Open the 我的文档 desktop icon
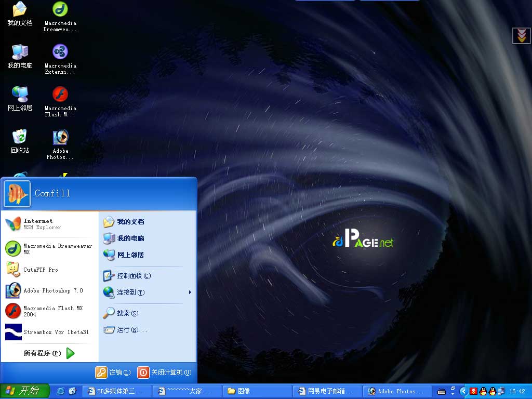The height and width of the screenshot is (399, 532). [20, 10]
